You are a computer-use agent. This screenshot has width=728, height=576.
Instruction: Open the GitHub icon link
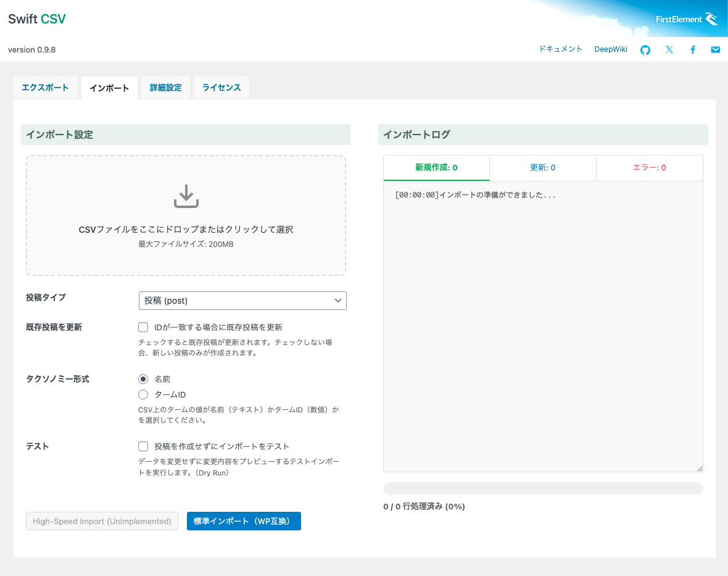[645, 50]
